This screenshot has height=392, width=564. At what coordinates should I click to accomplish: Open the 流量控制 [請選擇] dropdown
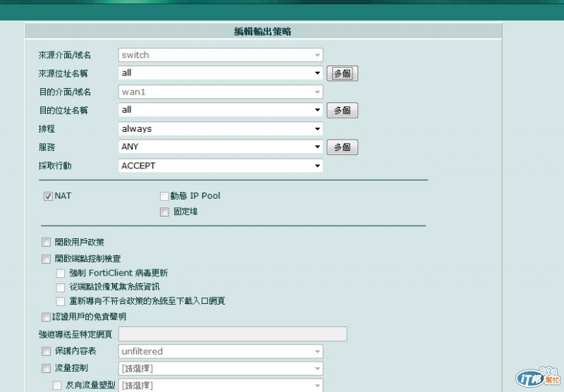(221, 369)
